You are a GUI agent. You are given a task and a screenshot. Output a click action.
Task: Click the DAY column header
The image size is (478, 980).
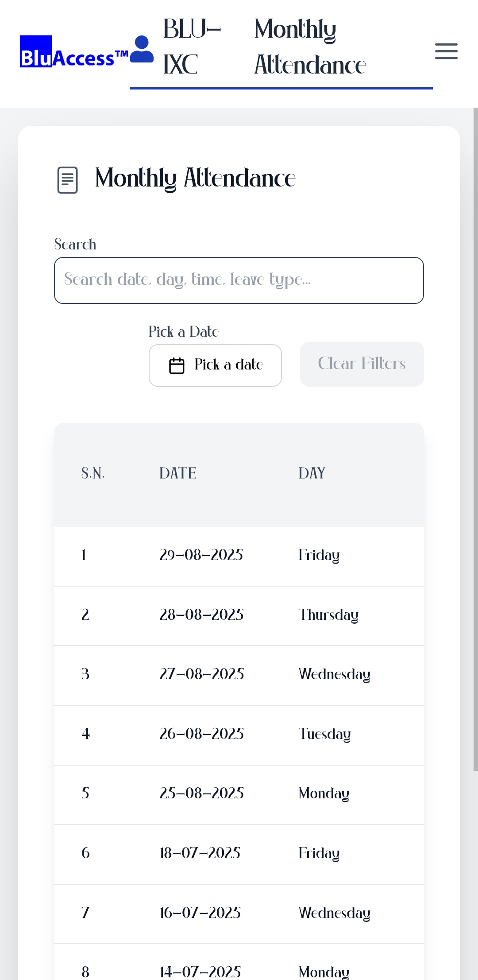pyautogui.click(x=312, y=474)
